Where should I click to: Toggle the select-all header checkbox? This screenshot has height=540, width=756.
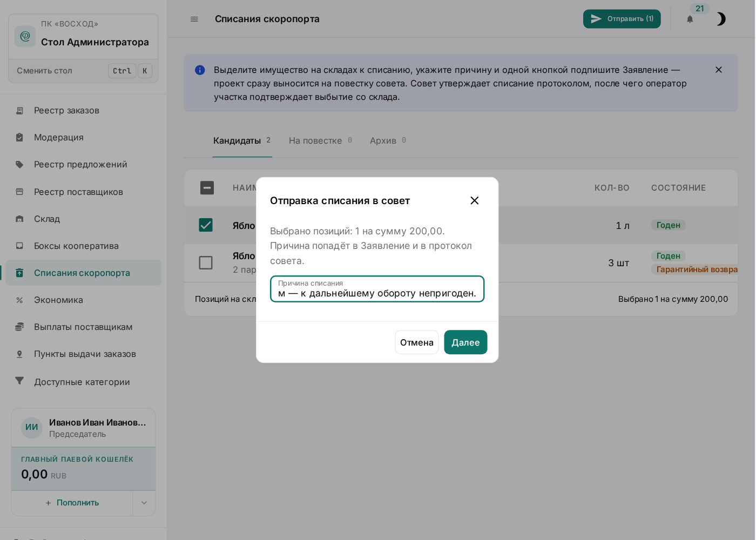(207, 187)
